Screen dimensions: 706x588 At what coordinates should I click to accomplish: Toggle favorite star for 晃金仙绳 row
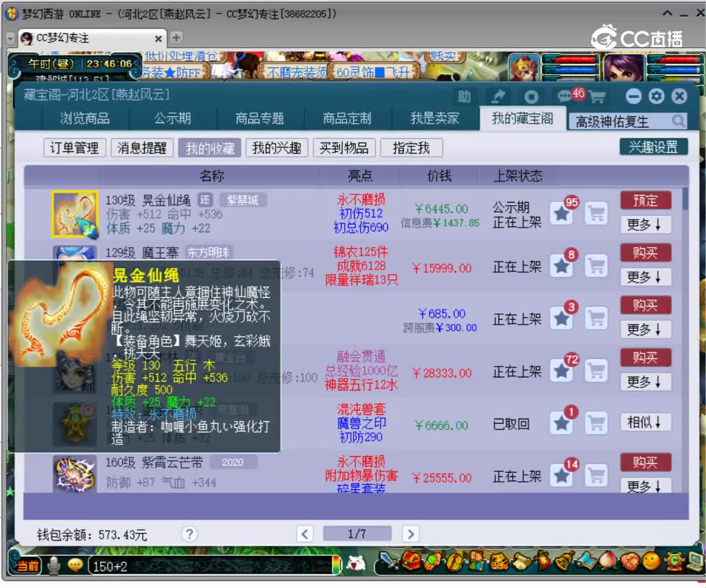562,213
